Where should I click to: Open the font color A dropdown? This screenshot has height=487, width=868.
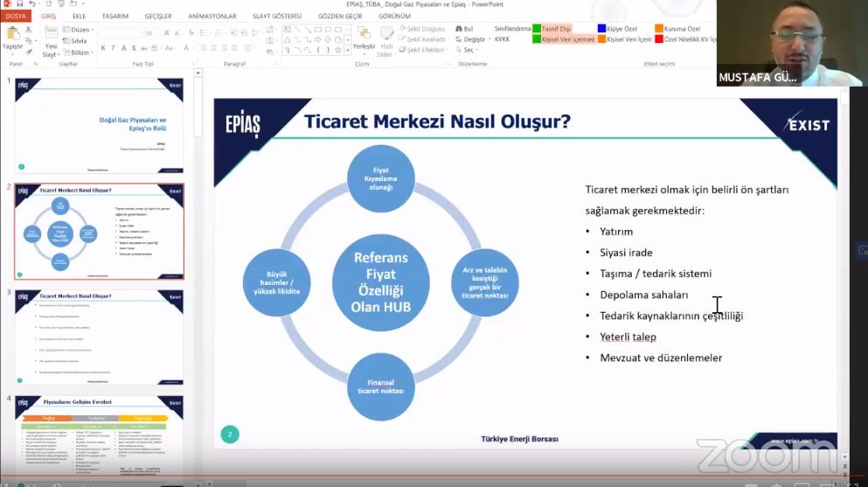pos(187,48)
